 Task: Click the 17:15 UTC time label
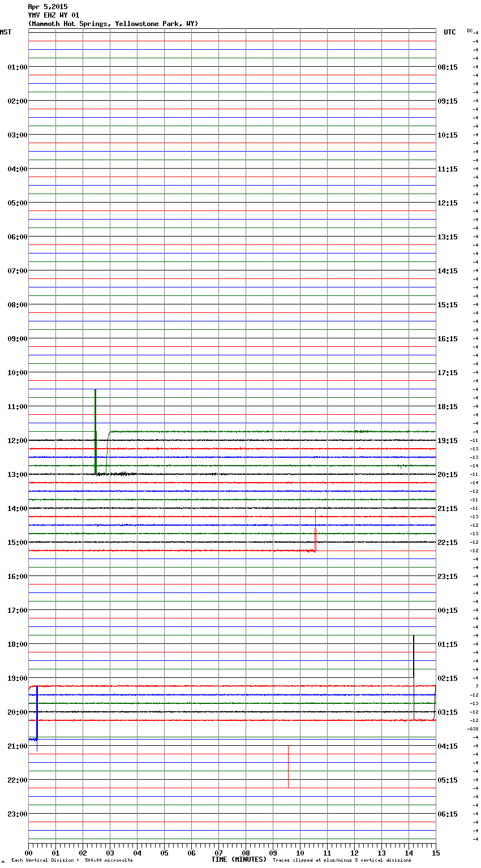click(448, 373)
